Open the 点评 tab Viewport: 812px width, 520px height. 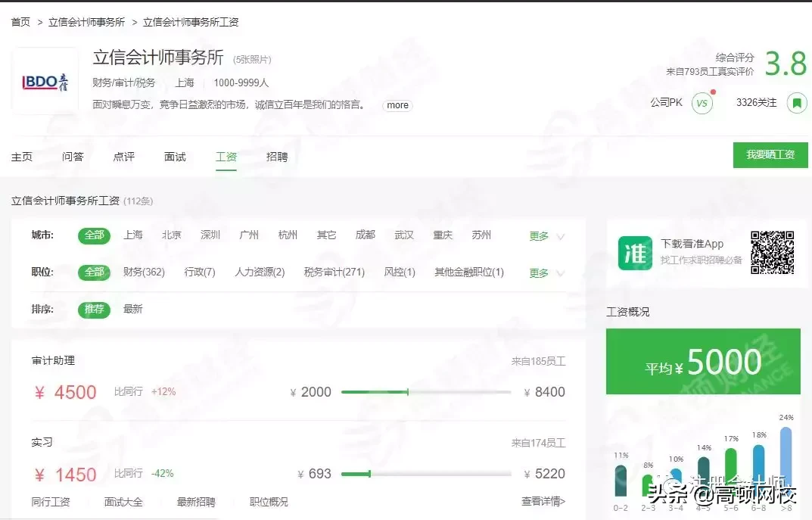click(x=123, y=156)
